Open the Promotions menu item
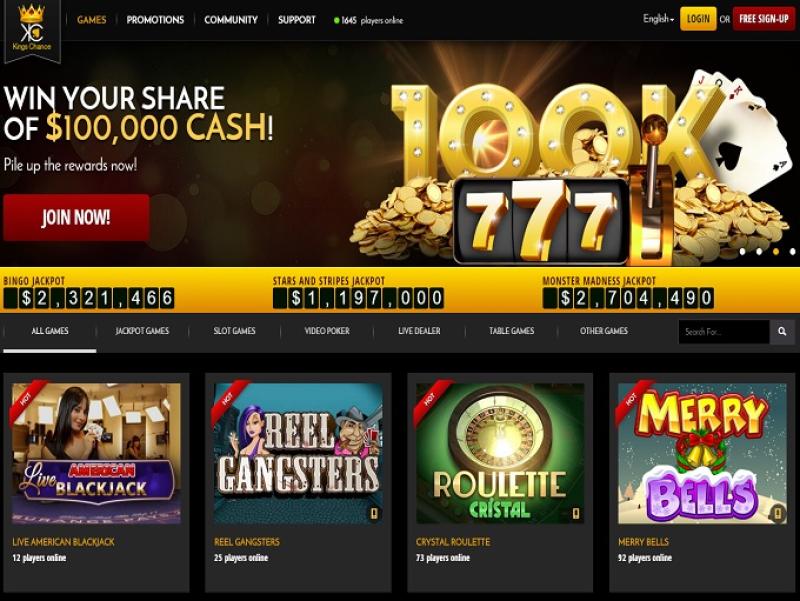Viewport: 800px width, 601px height. [x=155, y=20]
